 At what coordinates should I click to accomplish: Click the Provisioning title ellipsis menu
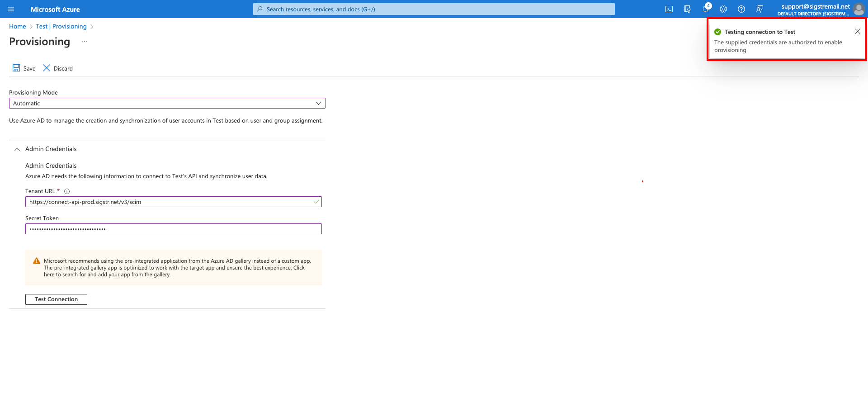(x=85, y=42)
